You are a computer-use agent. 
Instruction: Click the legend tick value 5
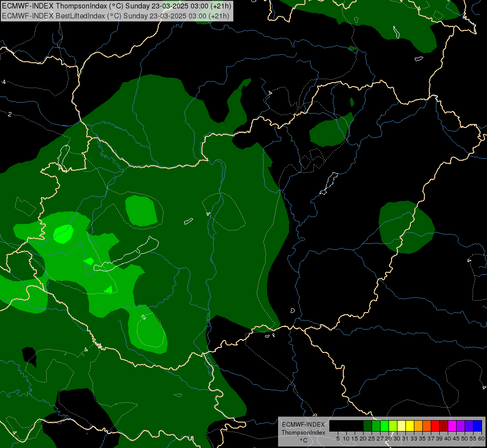tap(338, 439)
